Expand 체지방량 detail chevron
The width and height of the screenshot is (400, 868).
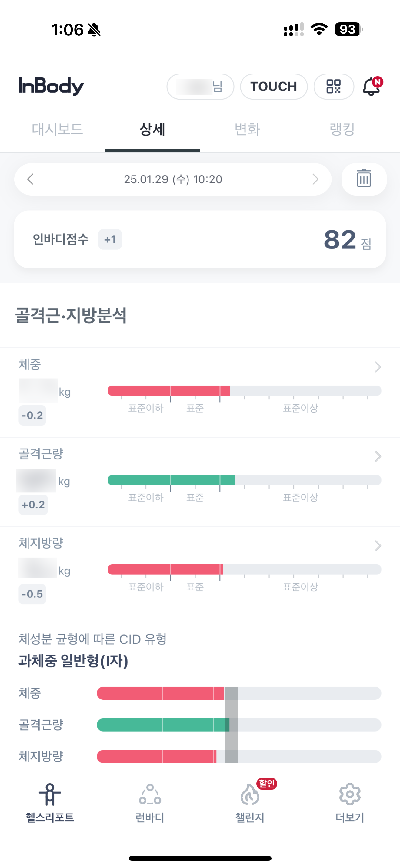378,546
